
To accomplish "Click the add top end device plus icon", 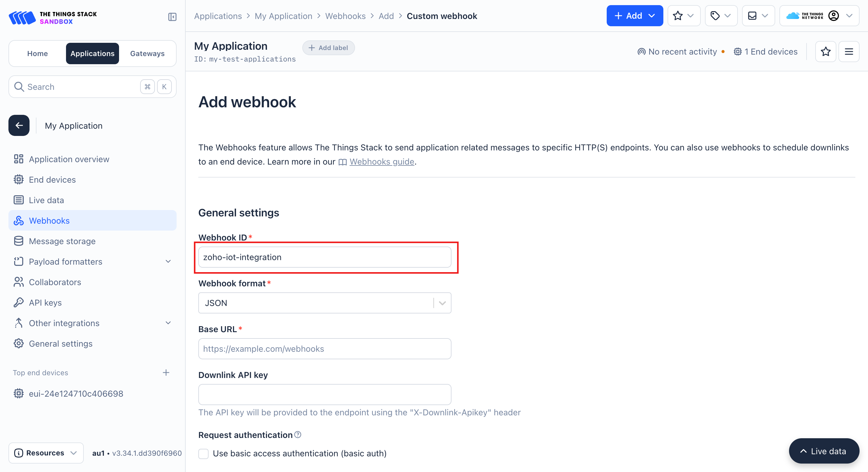I will coord(166,373).
